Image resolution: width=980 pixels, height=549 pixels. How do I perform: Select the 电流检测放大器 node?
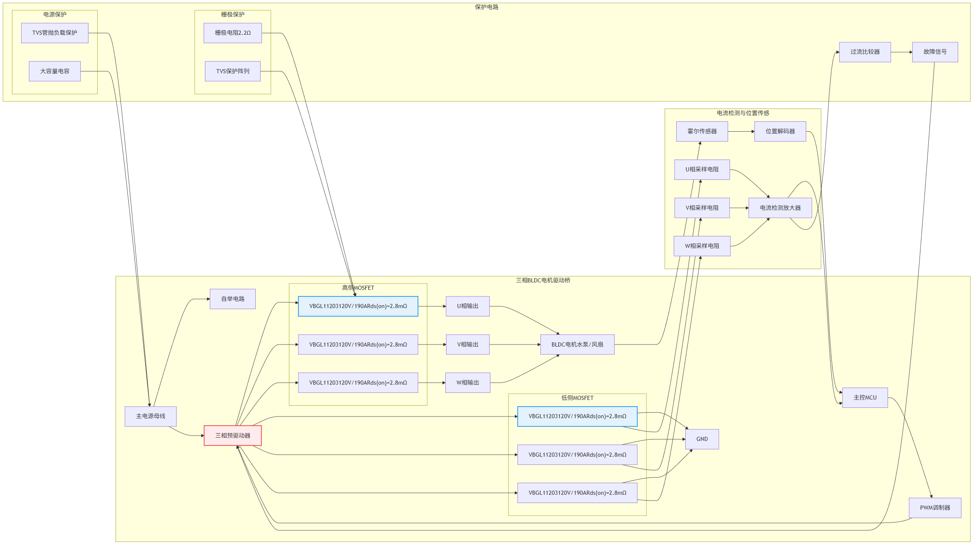pyautogui.click(x=780, y=208)
